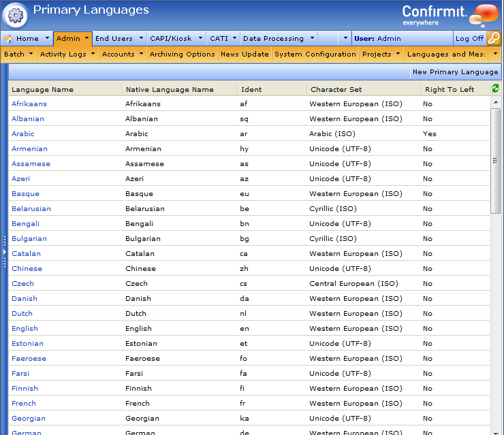Image resolution: width=504 pixels, height=435 pixels.
Task: Open the Batch submenu
Action: coord(14,54)
